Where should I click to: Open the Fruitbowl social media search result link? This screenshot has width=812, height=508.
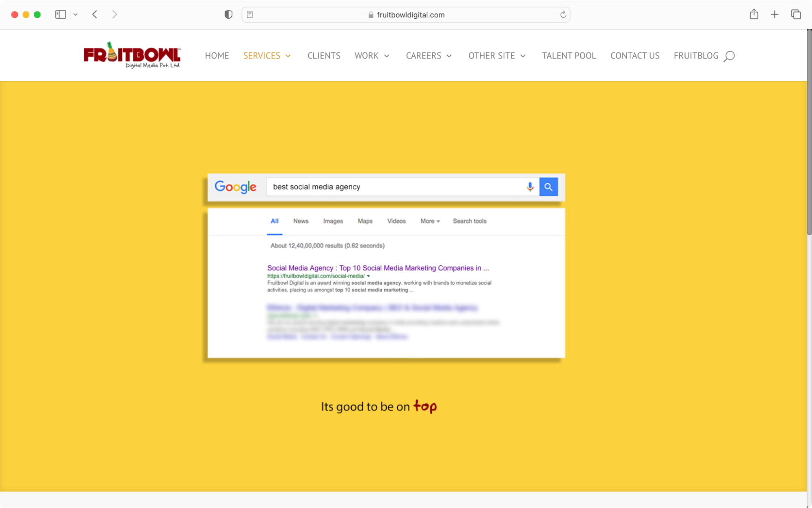(377, 268)
